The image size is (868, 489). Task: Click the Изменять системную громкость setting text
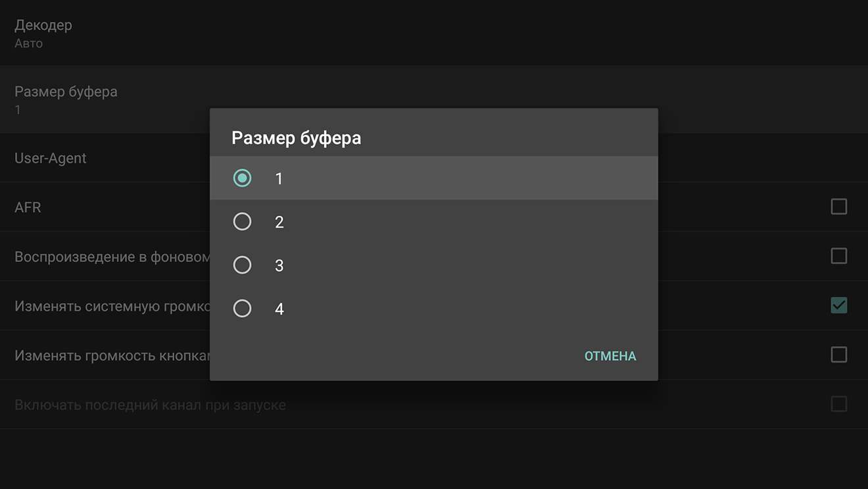(112, 306)
